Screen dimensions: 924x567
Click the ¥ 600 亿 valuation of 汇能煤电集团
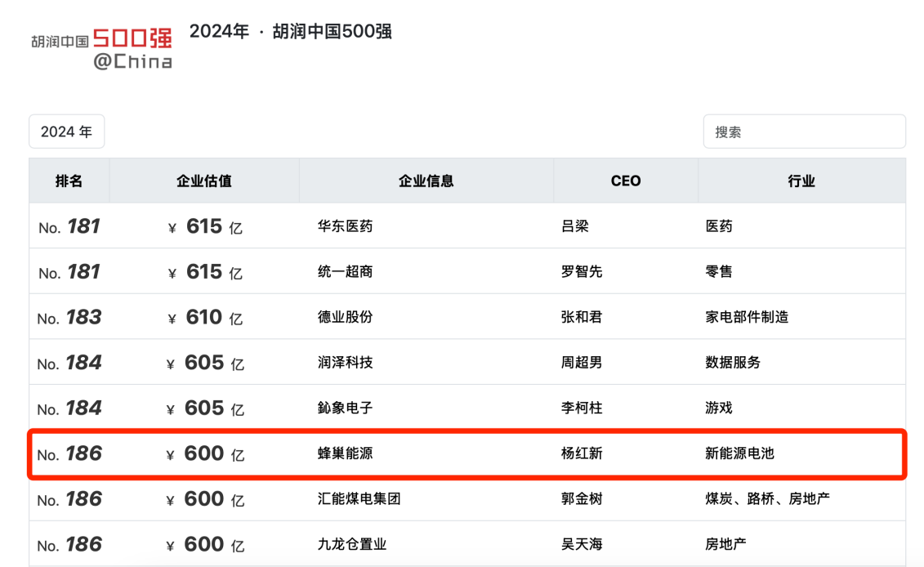click(x=205, y=498)
